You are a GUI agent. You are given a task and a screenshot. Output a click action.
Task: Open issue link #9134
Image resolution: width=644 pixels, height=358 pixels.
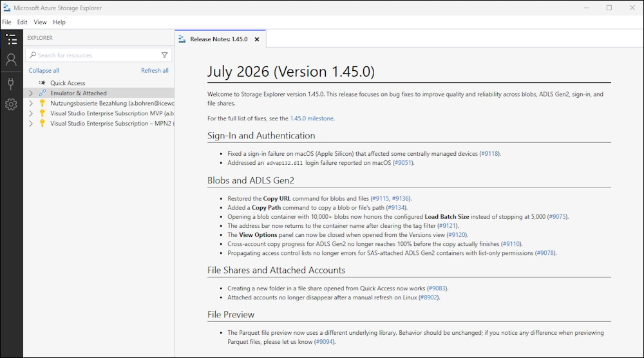pos(396,208)
